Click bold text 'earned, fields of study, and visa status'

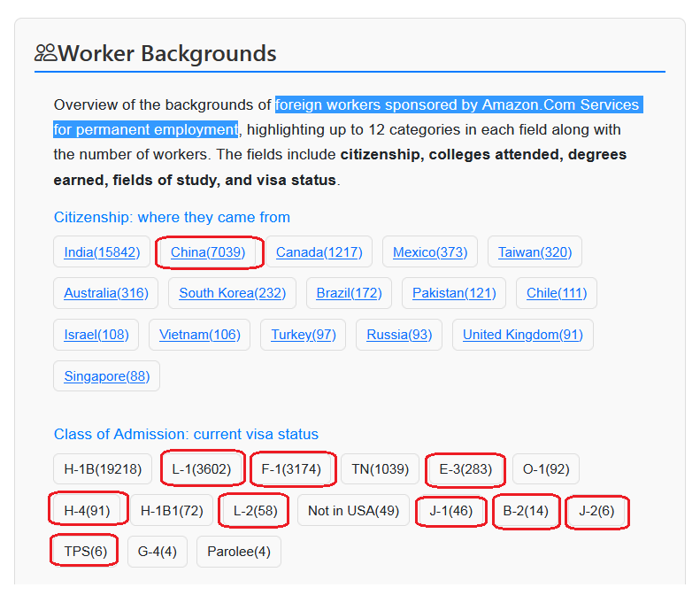(x=195, y=180)
